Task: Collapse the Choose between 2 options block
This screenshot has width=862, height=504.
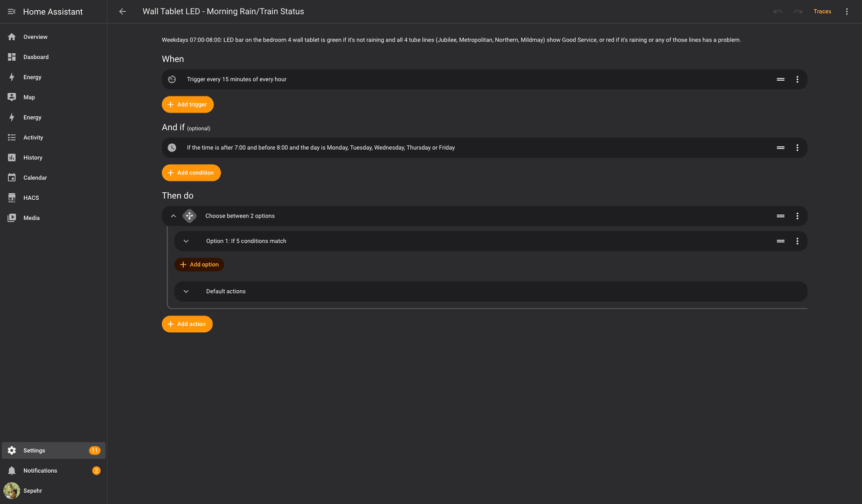Action: [x=173, y=216]
